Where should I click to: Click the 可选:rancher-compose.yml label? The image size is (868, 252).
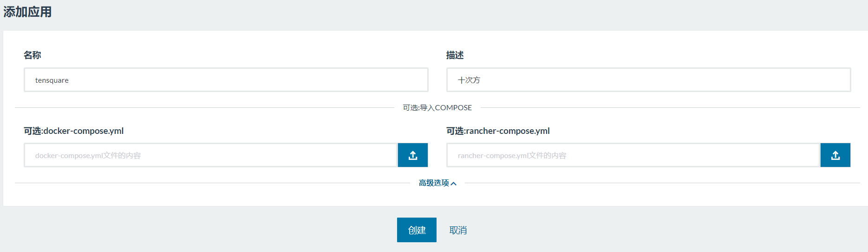pos(498,131)
